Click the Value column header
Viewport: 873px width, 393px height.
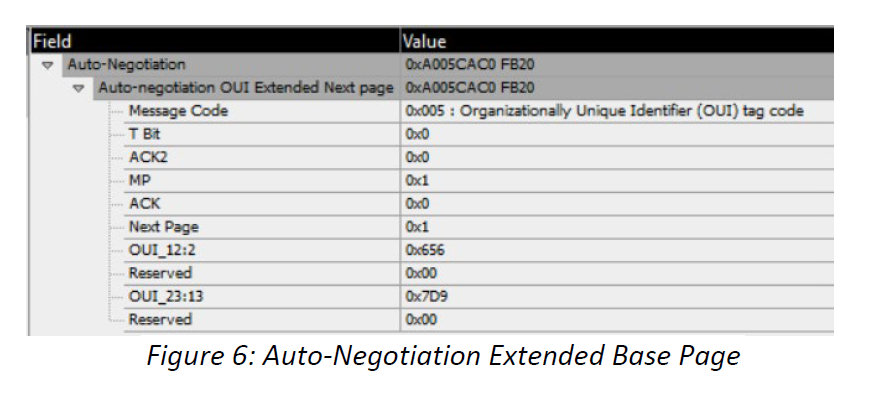coord(617,41)
